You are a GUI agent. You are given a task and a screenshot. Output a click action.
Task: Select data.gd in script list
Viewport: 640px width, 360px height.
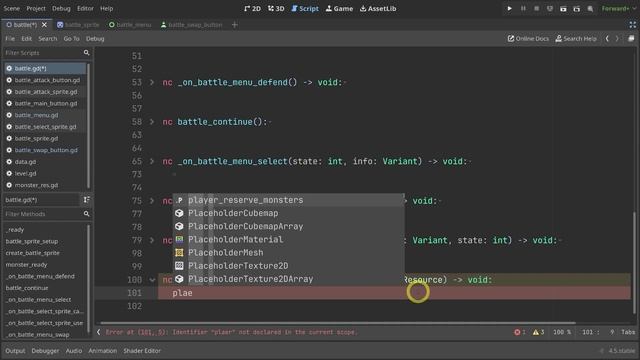coord(46,162)
